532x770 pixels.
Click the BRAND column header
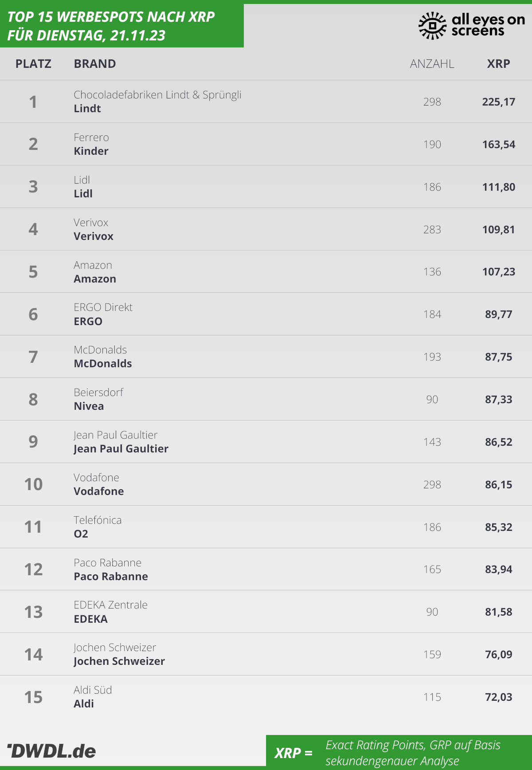tap(95, 64)
